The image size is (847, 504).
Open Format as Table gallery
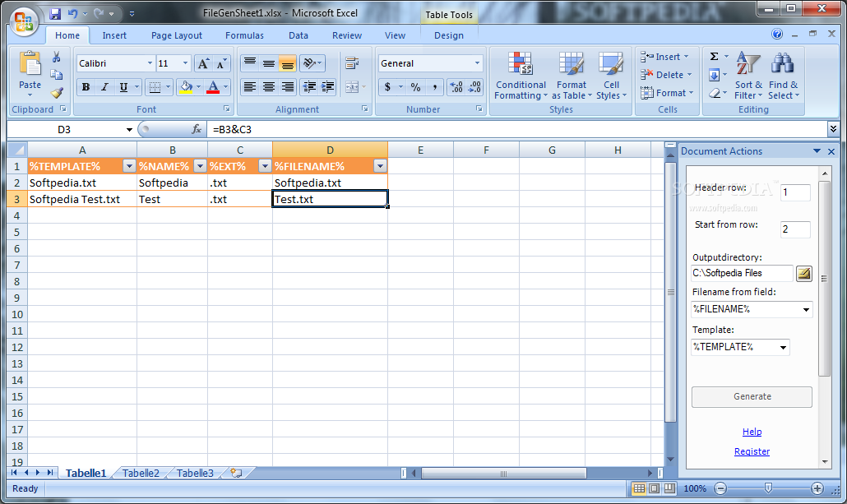click(x=572, y=76)
